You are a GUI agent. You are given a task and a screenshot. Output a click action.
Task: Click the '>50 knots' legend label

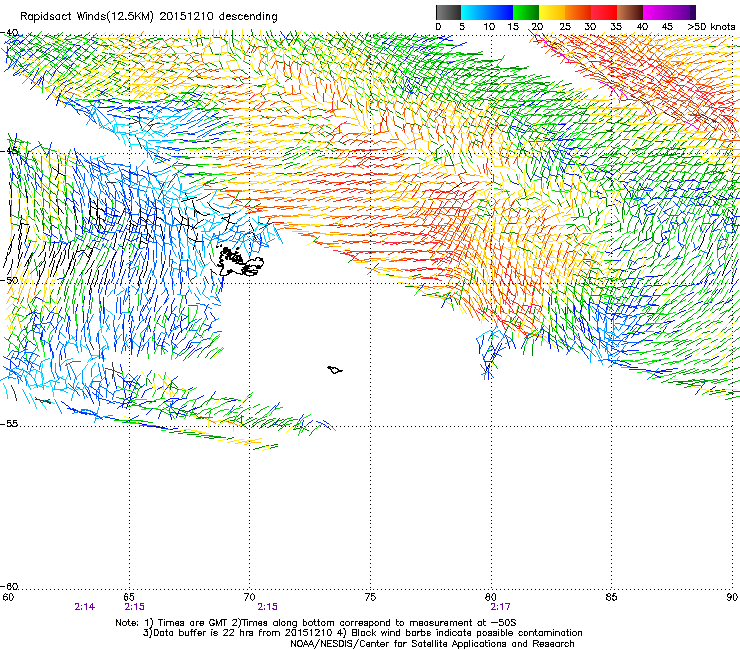click(x=711, y=27)
